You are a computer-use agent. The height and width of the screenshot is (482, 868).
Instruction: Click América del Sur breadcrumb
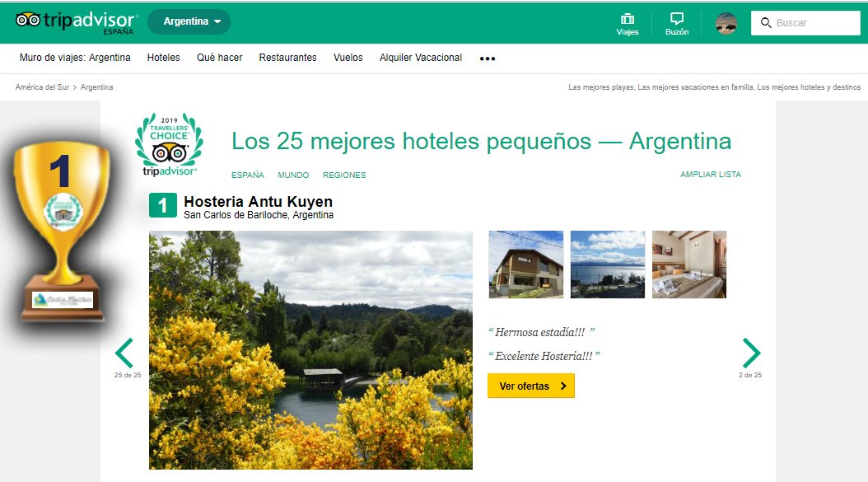pos(42,87)
